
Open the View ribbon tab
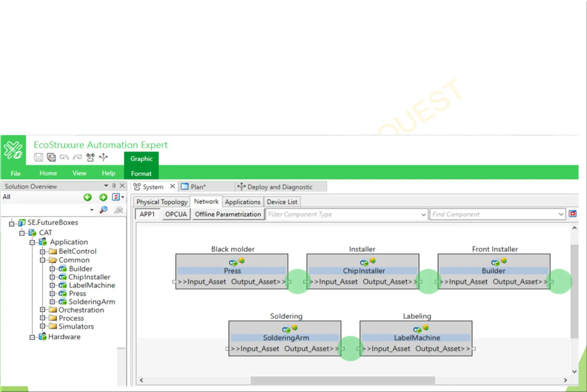point(79,173)
